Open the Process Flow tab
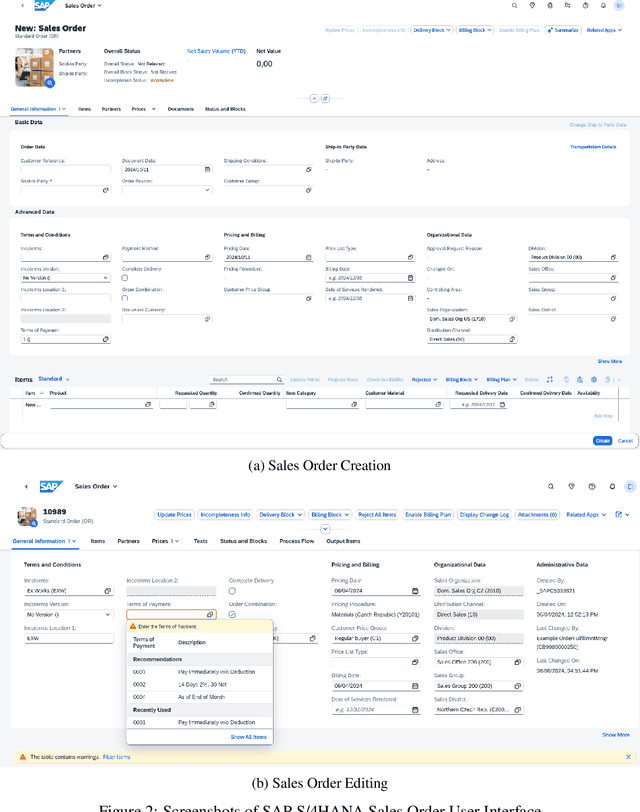640x812 pixels. point(297,541)
